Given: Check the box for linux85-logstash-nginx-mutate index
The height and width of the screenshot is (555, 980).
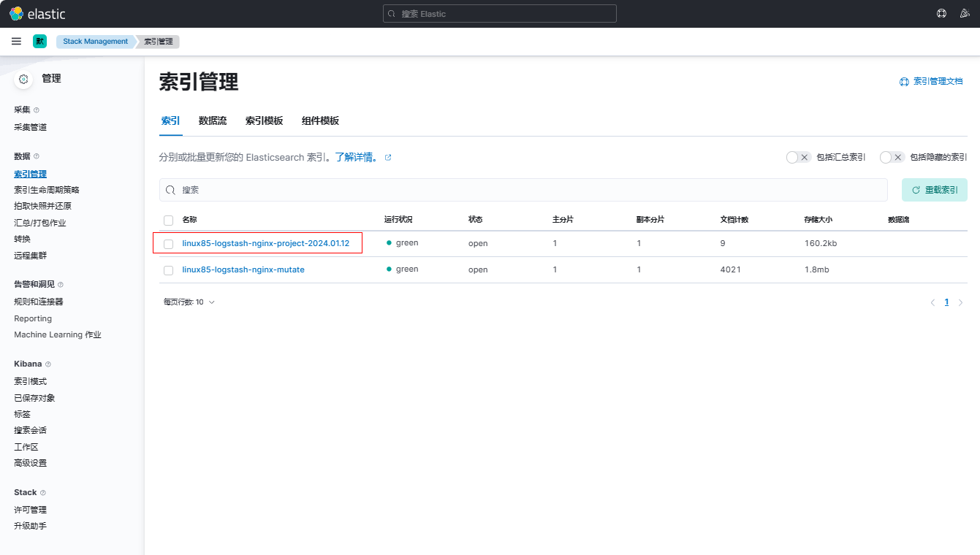Looking at the screenshot, I should pyautogui.click(x=169, y=270).
